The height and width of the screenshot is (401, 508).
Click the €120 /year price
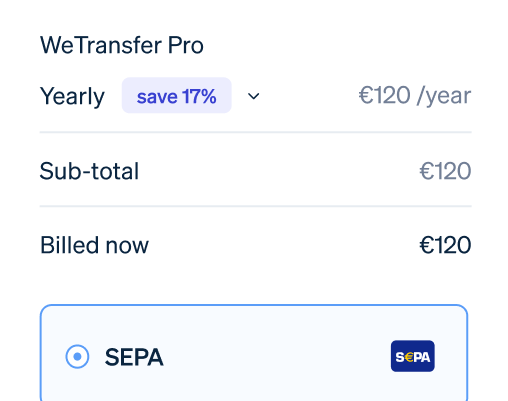click(415, 96)
